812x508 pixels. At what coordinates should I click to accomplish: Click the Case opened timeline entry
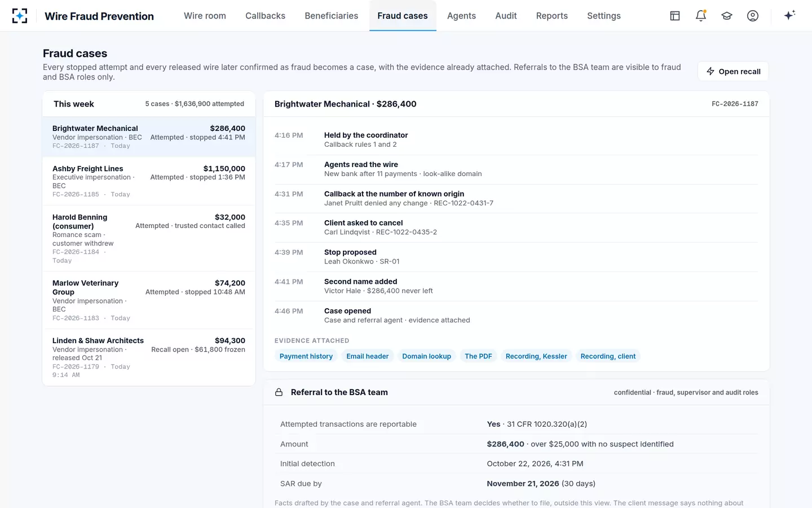tap(517, 316)
